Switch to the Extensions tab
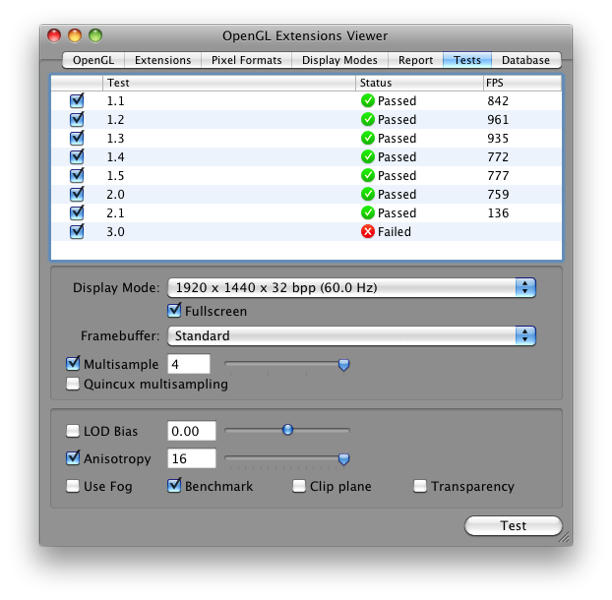Viewport: 612px width, 600px height. [x=163, y=60]
